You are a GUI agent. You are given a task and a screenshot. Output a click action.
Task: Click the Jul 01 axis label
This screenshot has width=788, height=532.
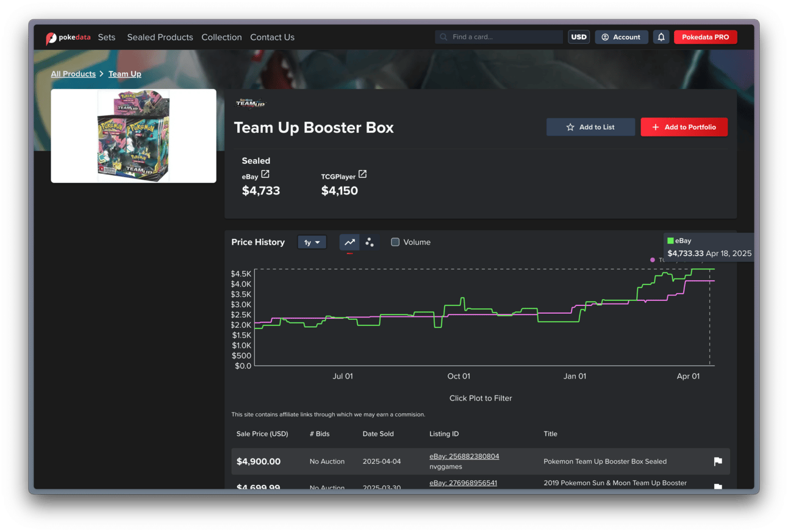pos(343,376)
